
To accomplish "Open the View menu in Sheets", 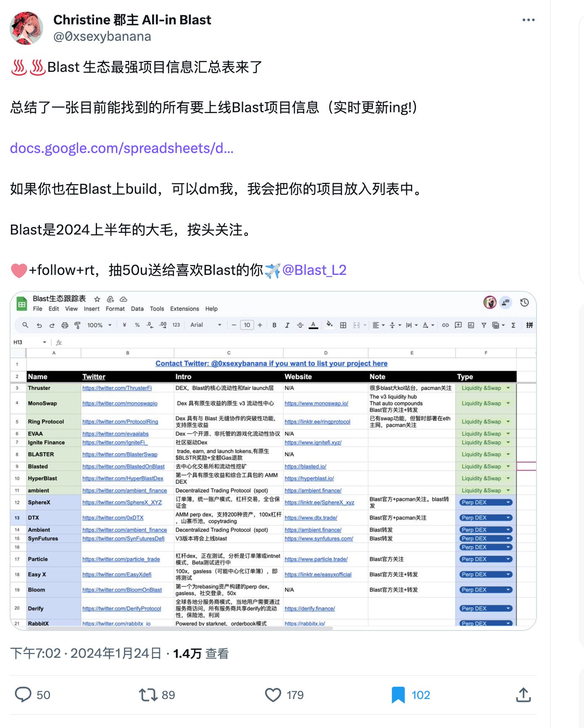I will [x=71, y=309].
